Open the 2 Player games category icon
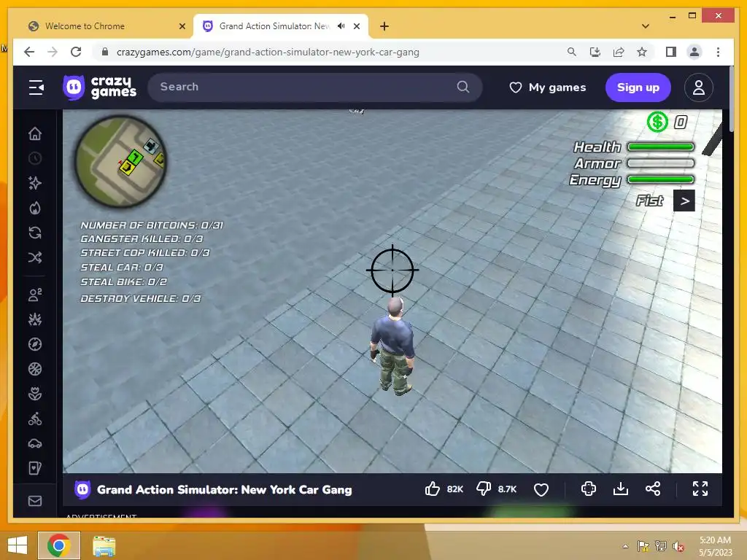This screenshot has height=560, width=747. tap(35, 295)
